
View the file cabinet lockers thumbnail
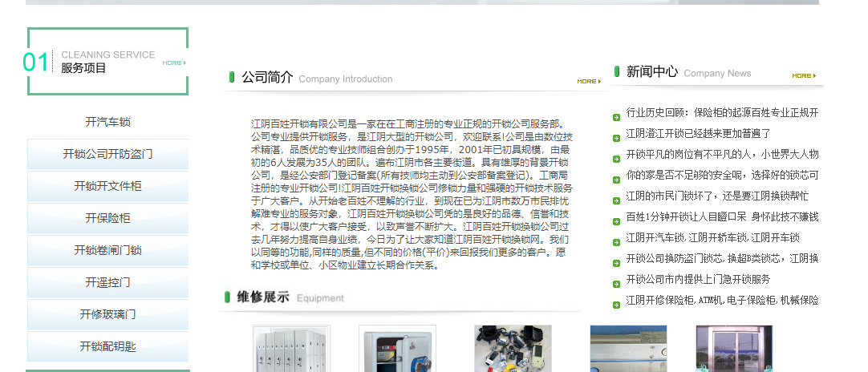tap(291, 349)
